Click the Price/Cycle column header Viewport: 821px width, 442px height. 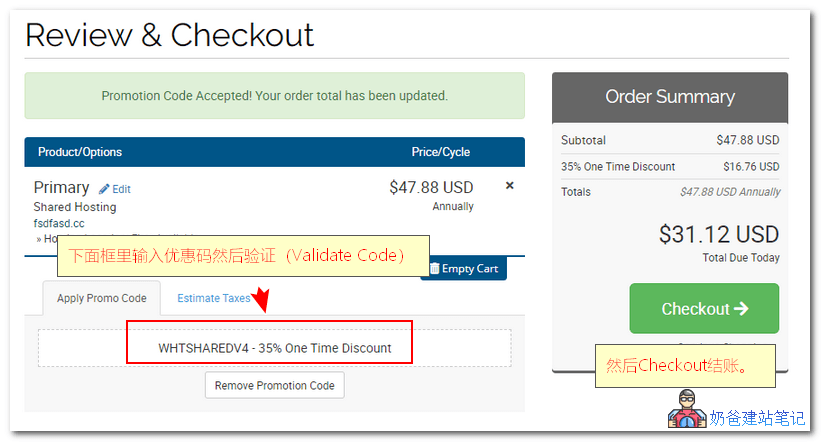pos(440,152)
